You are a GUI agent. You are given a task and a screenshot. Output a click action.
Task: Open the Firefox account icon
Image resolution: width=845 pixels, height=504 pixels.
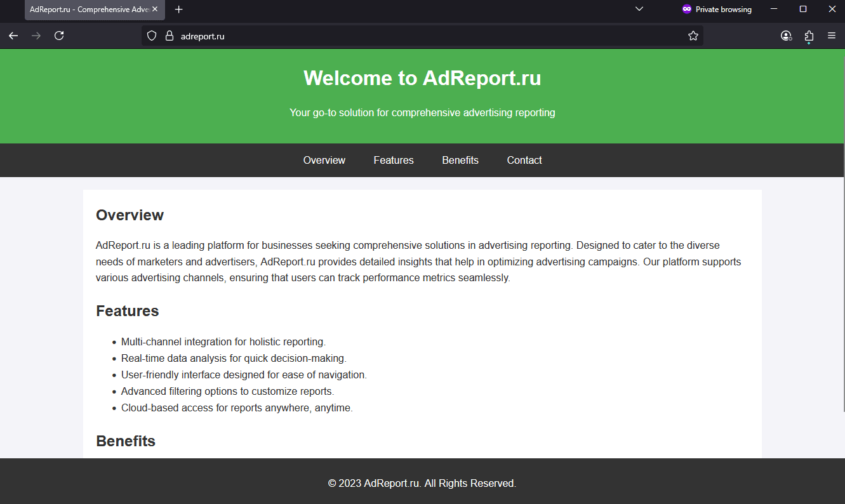tap(786, 36)
